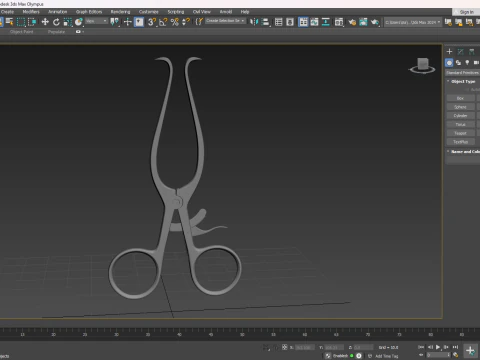Collapse the Name and Color rollout
The width and height of the screenshot is (480, 360).
[x=463, y=152]
